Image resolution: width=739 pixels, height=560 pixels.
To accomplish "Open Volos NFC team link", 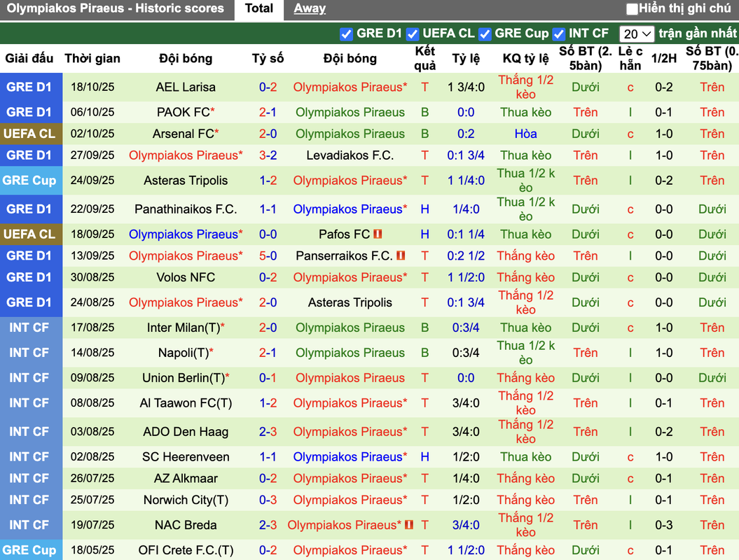I will (x=186, y=277).
